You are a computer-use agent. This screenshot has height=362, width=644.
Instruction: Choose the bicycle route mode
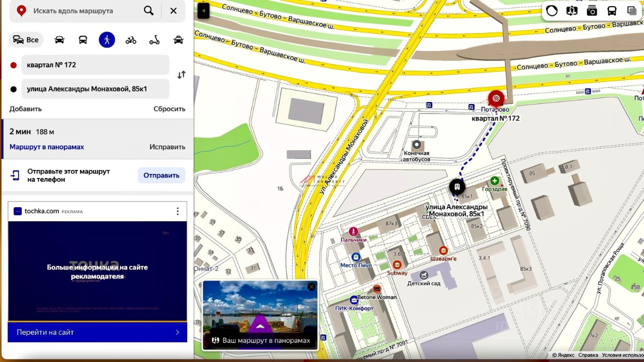click(x=131, y=40)
